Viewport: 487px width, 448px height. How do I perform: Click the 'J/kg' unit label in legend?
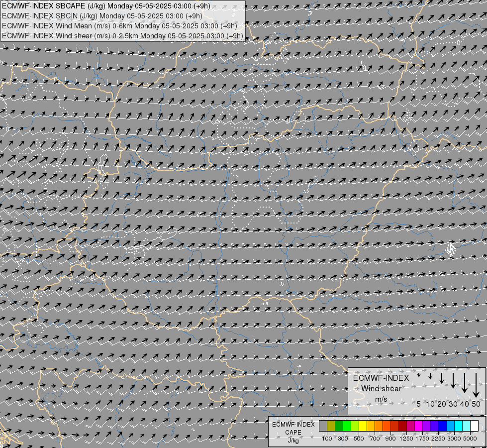coord(293,441)
